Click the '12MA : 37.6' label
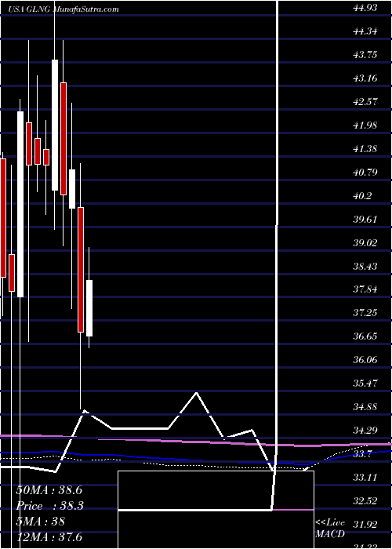The width and height of the screenshot is (392, 549). (49, 537)
